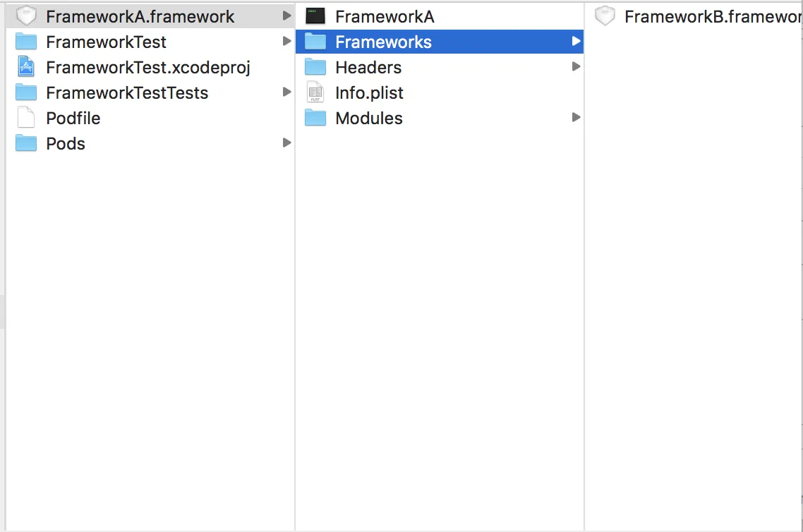This screenshot has width=803, height=532.
Task: Expand the Headers folder disclosure arrow
Action: tap(576, 67)
